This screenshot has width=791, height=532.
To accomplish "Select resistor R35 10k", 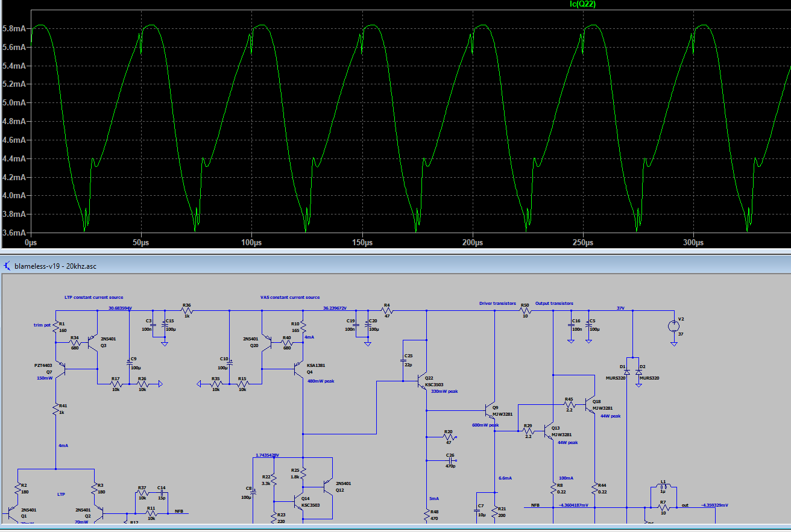I will [x=216, y=384].
